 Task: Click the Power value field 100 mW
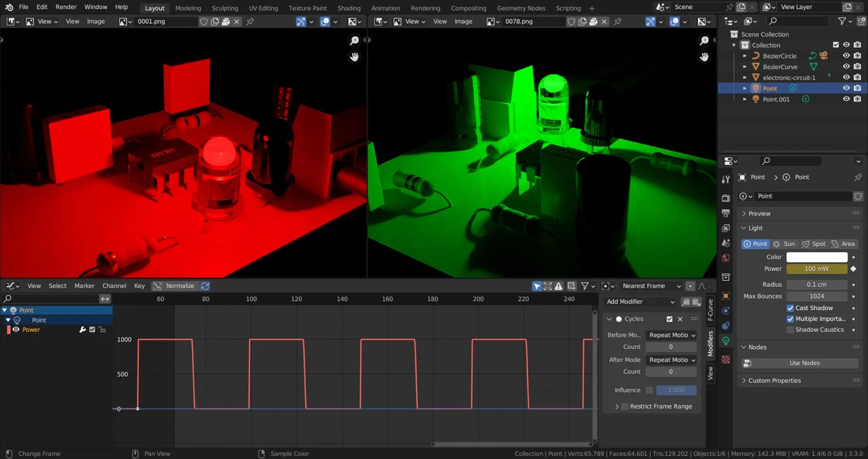pyautogui.click(x=816, y=269)
